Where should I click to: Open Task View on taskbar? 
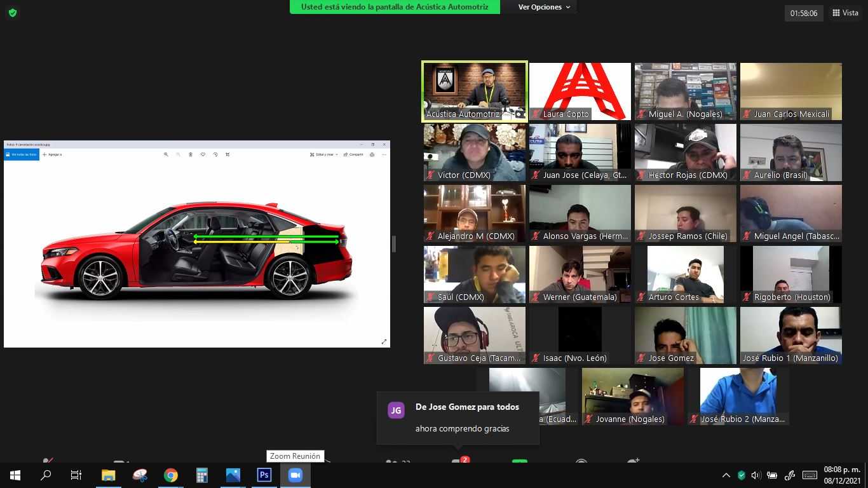pos(76,475)
